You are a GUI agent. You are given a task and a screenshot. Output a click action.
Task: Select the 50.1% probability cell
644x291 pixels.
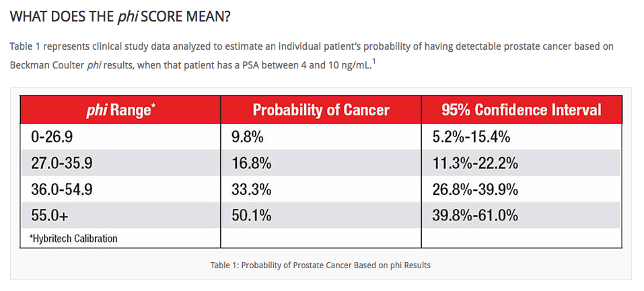(252, 215)
